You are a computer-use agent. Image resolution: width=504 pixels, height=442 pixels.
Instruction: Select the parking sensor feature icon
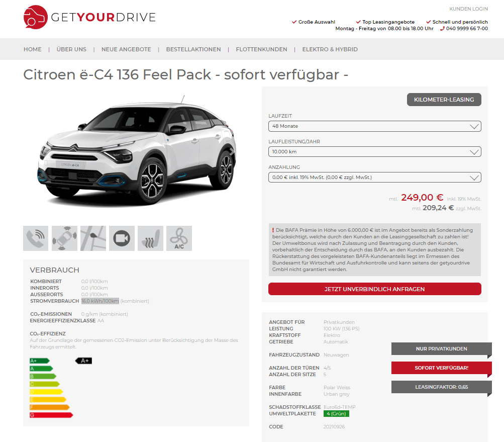64,238
